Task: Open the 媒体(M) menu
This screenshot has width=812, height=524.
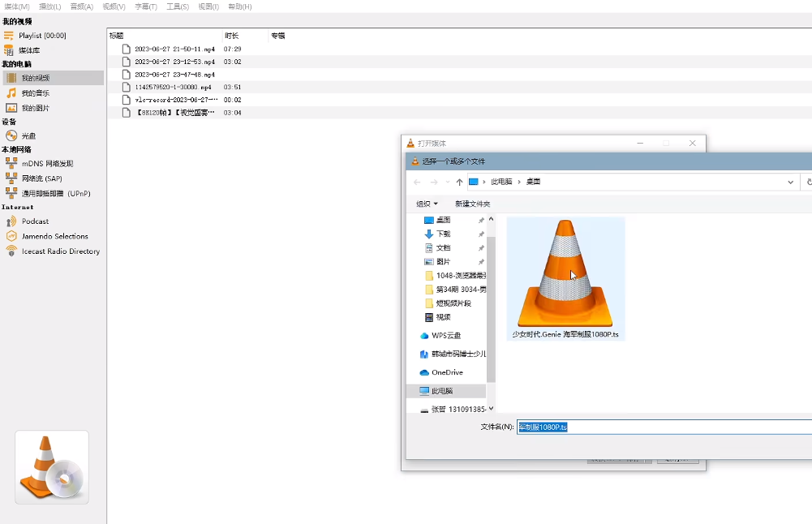Action: coord(17,6)
